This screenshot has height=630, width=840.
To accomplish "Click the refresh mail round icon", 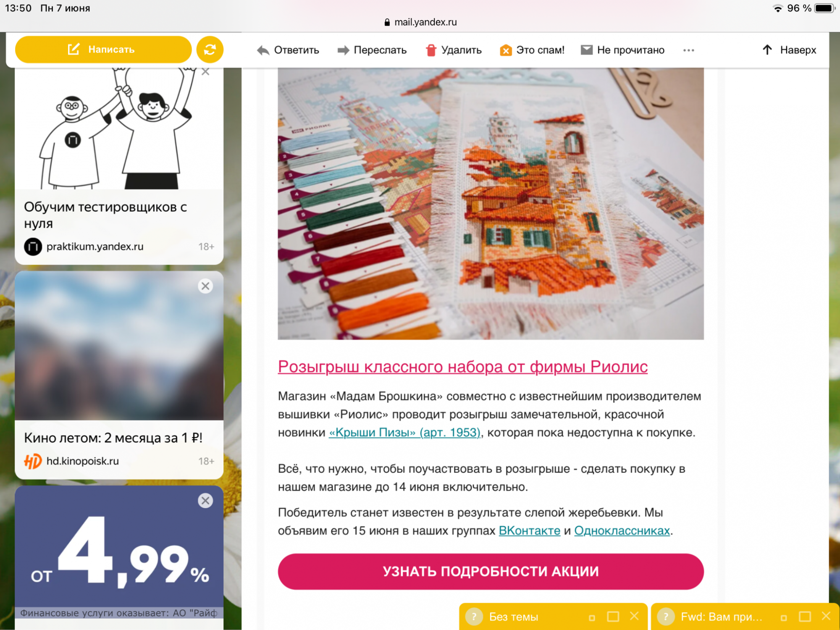I will (x=210, y=50).
